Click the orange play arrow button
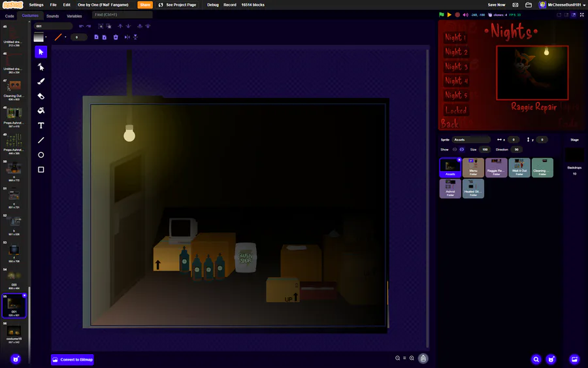The image size is (588, 368). (449, 14)
